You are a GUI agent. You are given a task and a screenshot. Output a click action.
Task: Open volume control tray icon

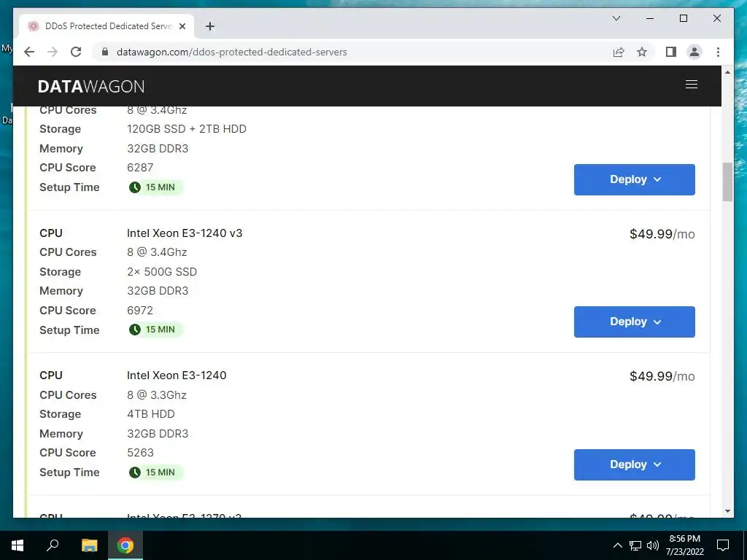[653, 545]
